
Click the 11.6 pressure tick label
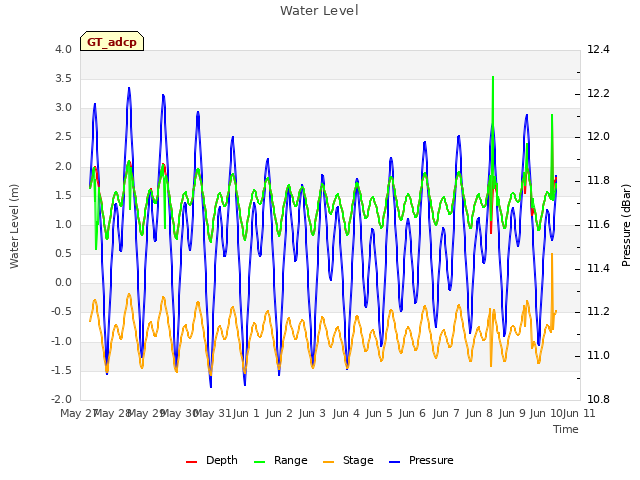click(x=598, y=224)
